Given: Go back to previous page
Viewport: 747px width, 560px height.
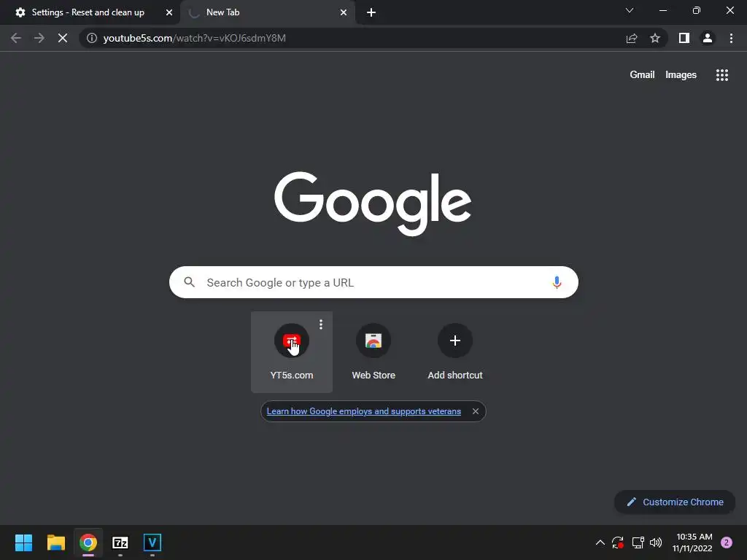Looking at the screenshot, I should pos(16,38).
